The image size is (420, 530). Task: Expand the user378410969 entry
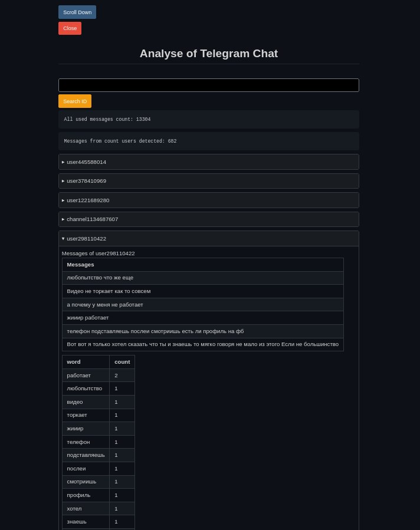86,181
